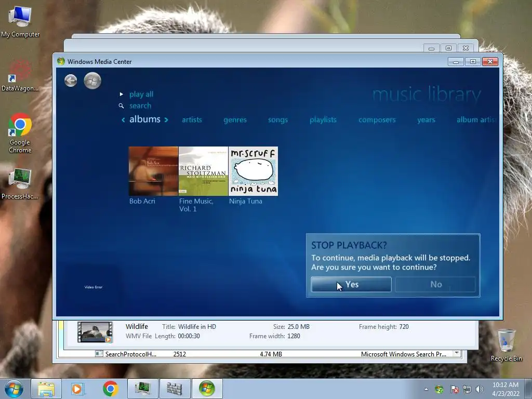The width and height of the screenshot is (532, 399).
Task: Open the volume speaker tray icon
Action: click(480, 389)
